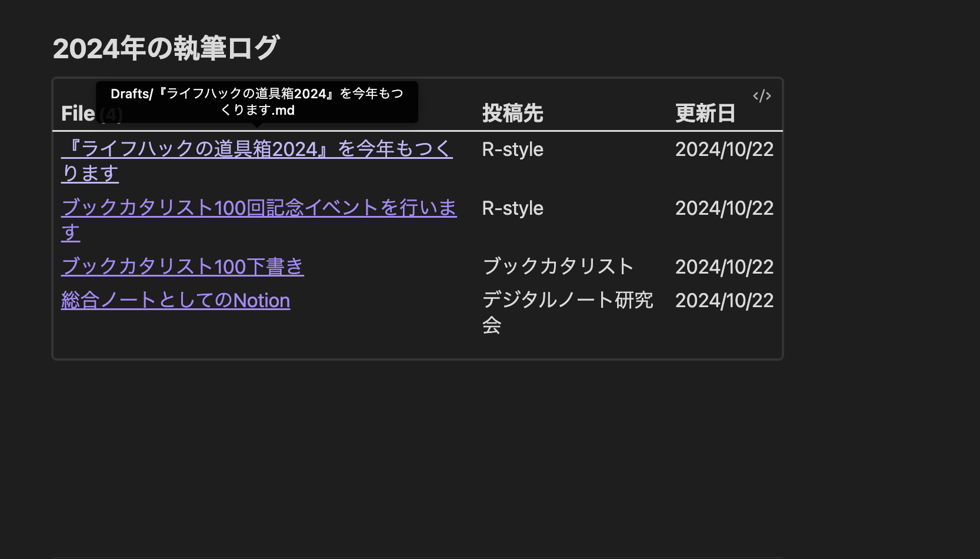
Task: Click 2024/10/22 beside ブックカタリスト100下書き
Action: tap(724, 267)
